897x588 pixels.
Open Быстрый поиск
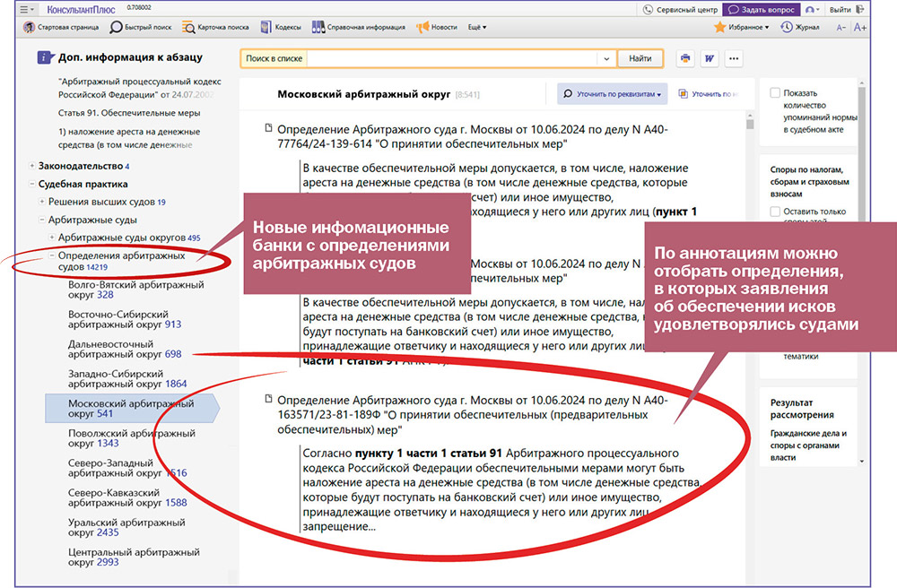pos(141,27)
